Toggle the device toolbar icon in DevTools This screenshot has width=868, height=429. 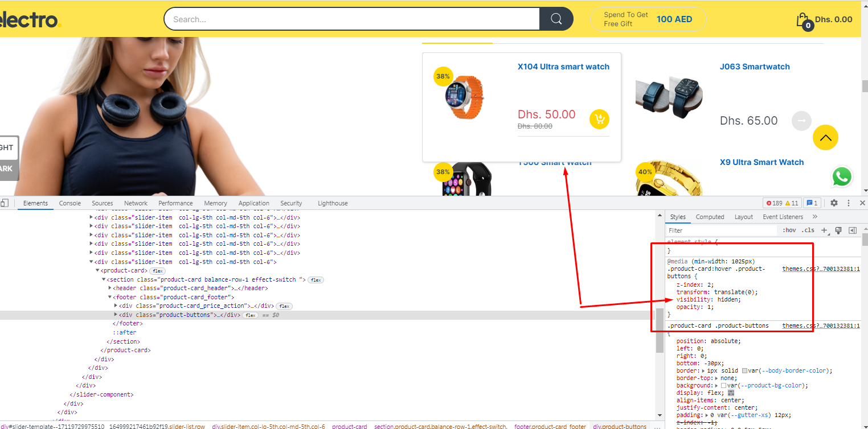tap(5, 203)
